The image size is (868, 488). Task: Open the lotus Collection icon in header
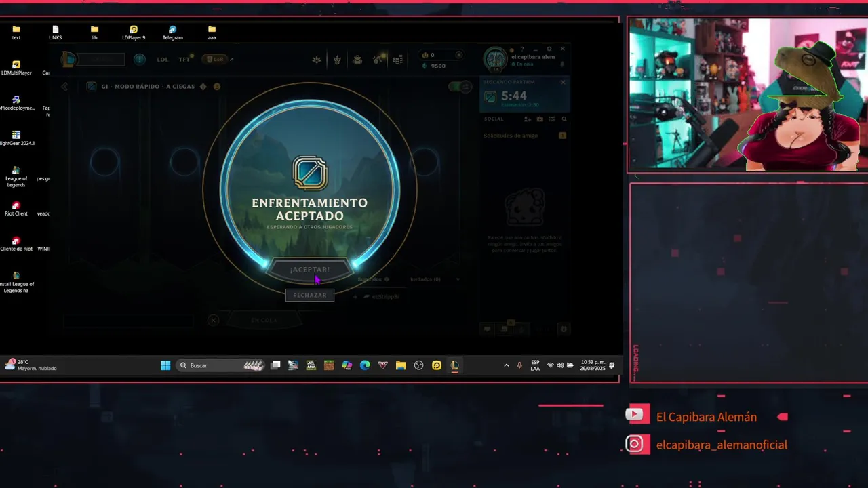[x=317, y=60]
